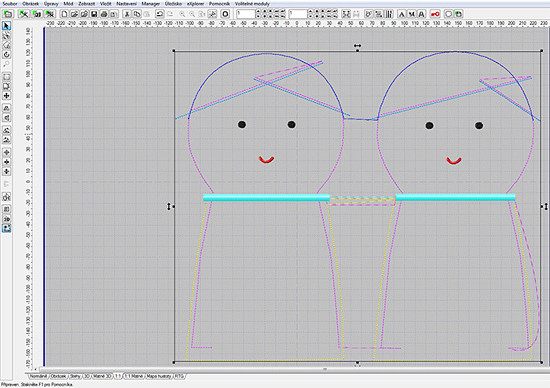Increase the first numeric field using up arrow
This screenshot has height=388, width=550.
[x=258, y=12]
